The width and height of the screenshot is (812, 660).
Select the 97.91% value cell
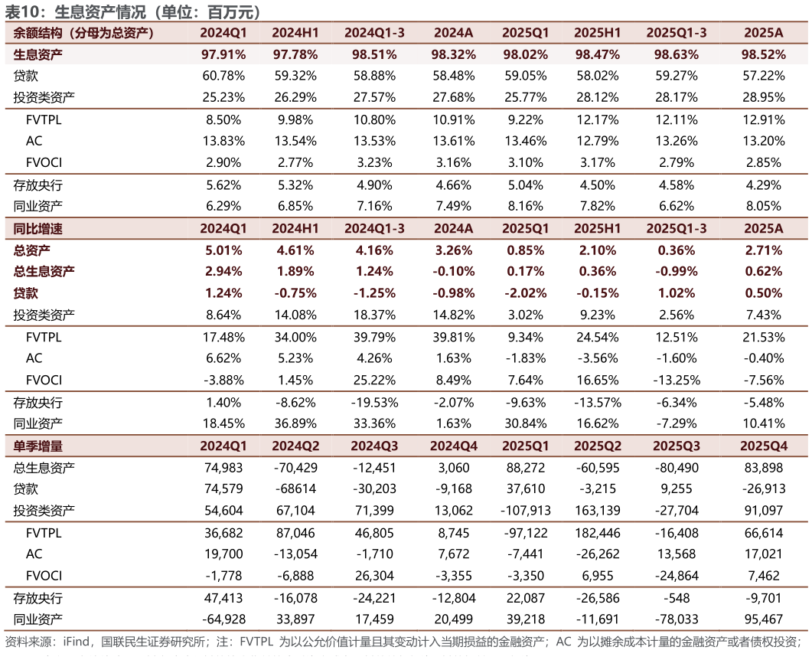pyautogui.click(x=223, y=54)
